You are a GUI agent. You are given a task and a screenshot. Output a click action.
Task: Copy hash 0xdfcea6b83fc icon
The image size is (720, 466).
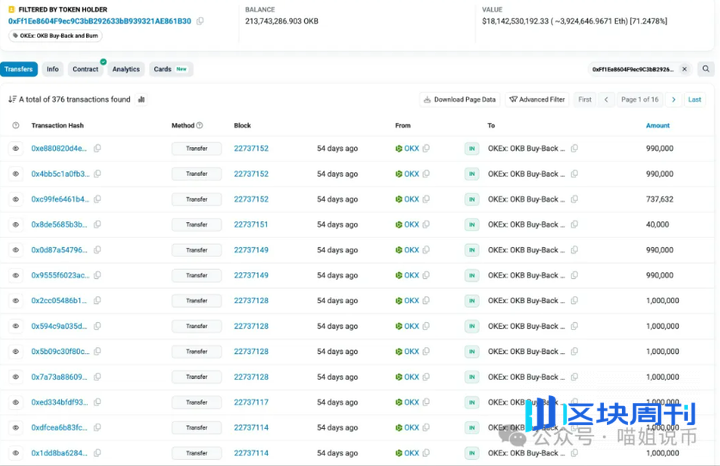click(x=97, y=427)
